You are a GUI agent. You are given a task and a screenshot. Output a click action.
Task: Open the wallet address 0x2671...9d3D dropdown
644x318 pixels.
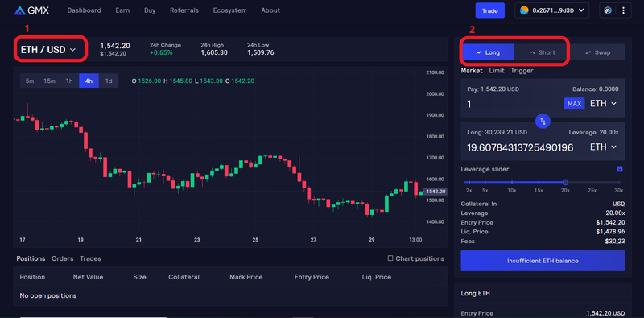(x=551, y=10)
